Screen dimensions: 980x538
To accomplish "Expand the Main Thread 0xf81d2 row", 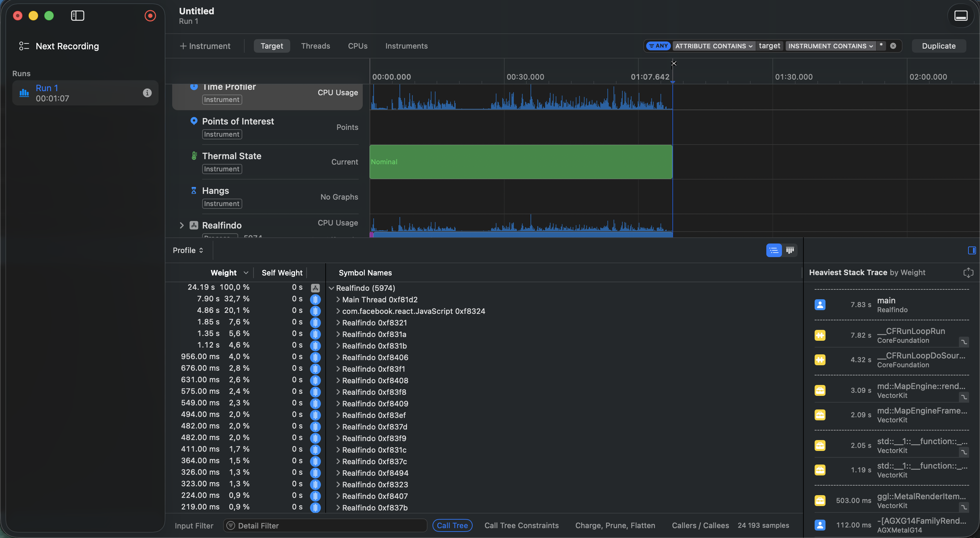I will click(338, 300).
